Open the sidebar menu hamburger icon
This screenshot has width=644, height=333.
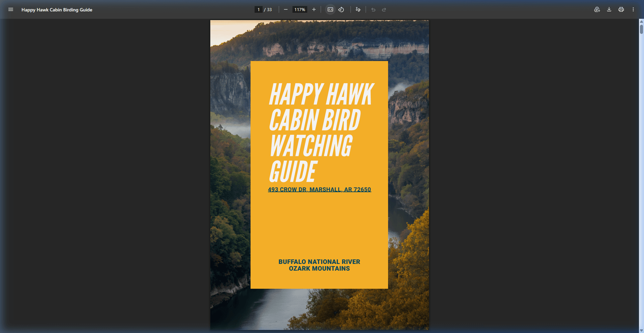[x=11, y=9]
